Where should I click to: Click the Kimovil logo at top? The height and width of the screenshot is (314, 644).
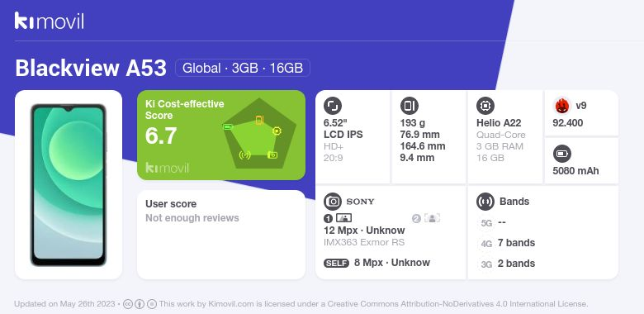tap(50, 21)
